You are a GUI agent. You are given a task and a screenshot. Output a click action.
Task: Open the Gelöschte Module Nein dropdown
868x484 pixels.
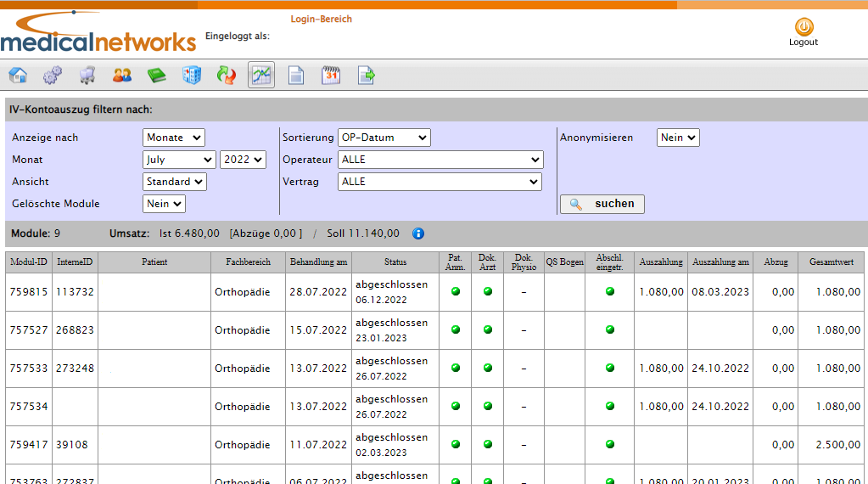pyautogui.click(x=164, y=204)
